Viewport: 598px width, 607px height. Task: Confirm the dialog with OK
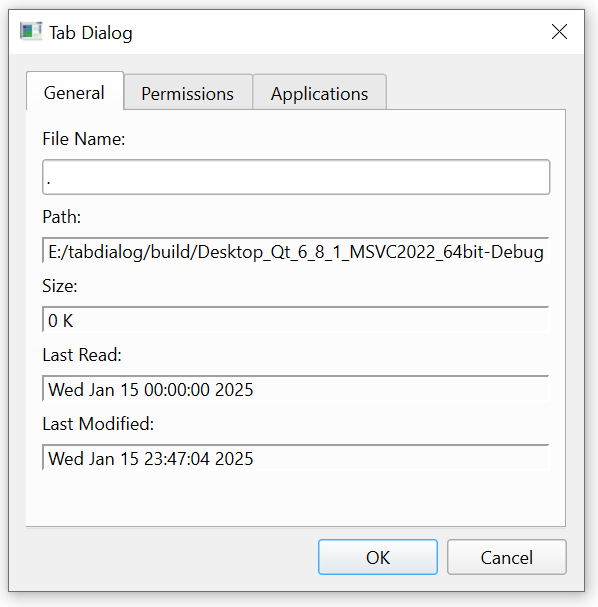(x=378, y=557)
